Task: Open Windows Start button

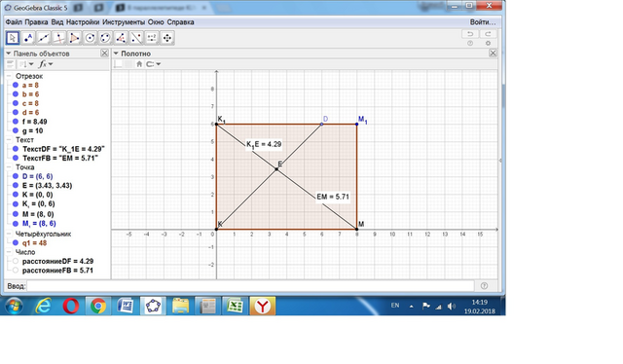Action: (14, 307)
